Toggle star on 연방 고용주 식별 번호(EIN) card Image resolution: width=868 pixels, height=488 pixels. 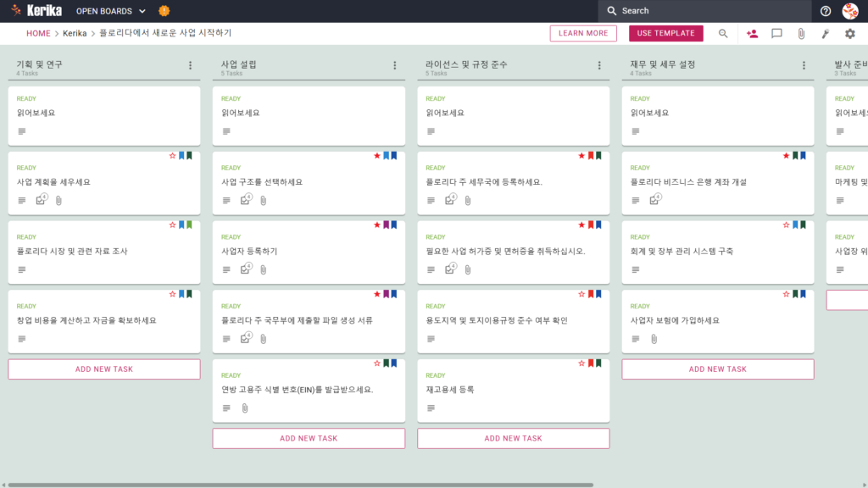coord(377,363)
